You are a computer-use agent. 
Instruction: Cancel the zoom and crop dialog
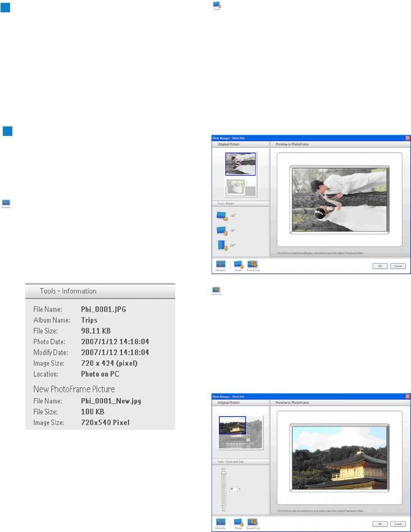click(x=398, y=523)
